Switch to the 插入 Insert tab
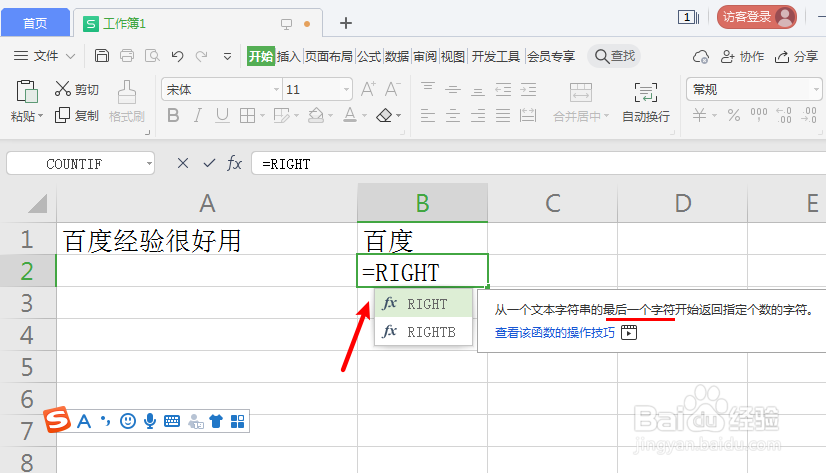826x473 pixels. 288,56
